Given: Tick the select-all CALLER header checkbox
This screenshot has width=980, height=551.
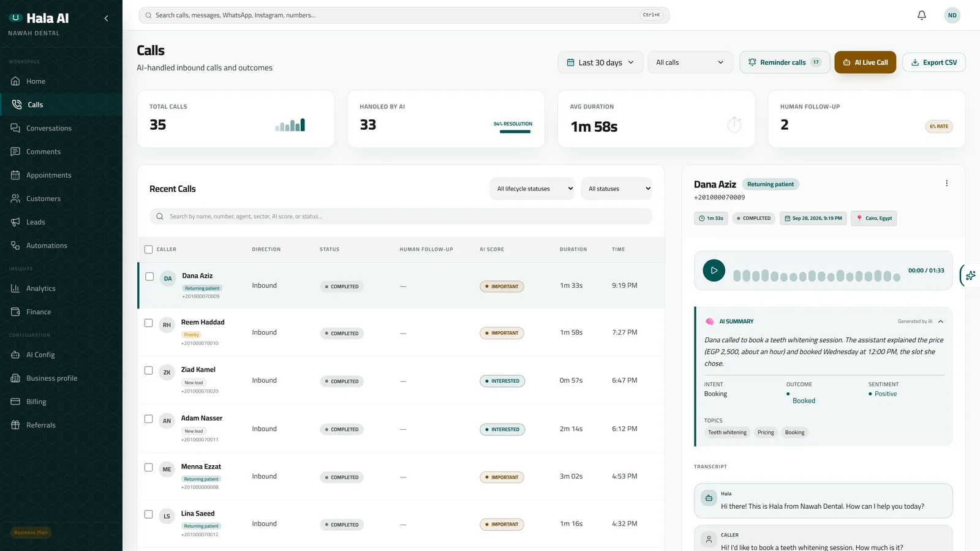Looking at the screenshot, I should point(148,249).
